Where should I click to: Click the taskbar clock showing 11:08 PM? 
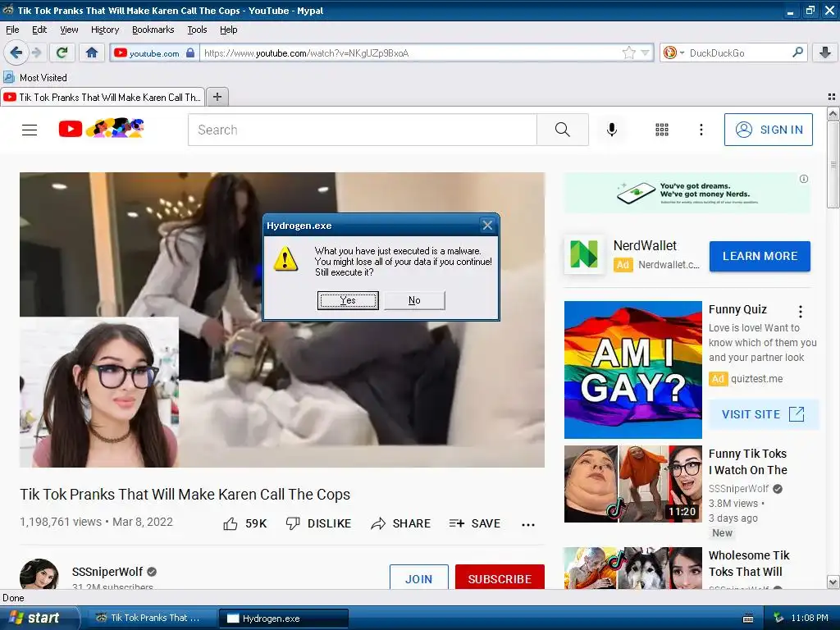[x=810, y=619]
